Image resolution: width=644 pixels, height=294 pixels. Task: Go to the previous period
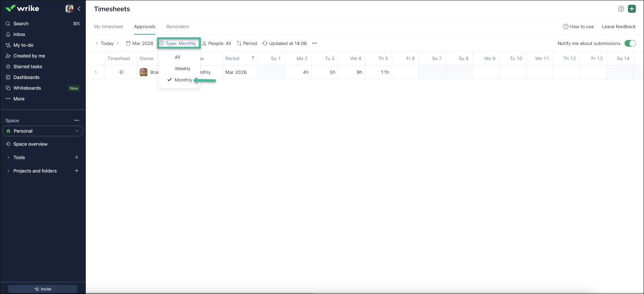click(x=96, y=44)
